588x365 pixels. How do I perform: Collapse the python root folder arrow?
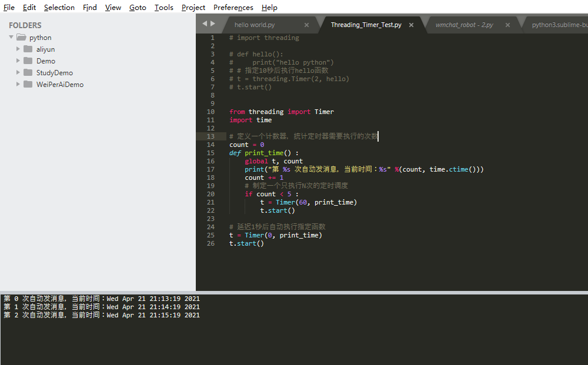click(x=11, y=37)
